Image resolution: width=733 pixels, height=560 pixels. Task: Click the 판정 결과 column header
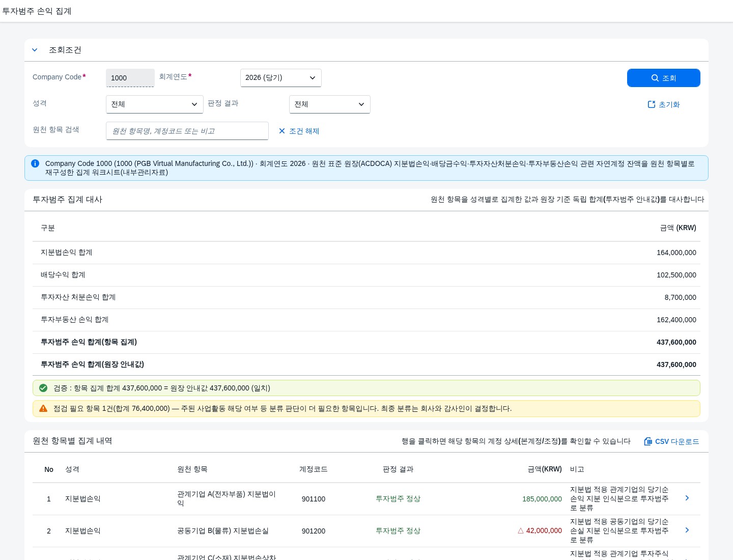click(x=398, y=469)
